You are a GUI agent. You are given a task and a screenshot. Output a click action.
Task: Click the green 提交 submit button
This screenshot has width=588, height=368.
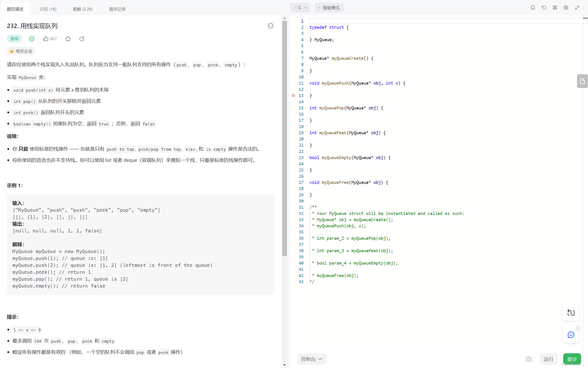tap(572, 359)
